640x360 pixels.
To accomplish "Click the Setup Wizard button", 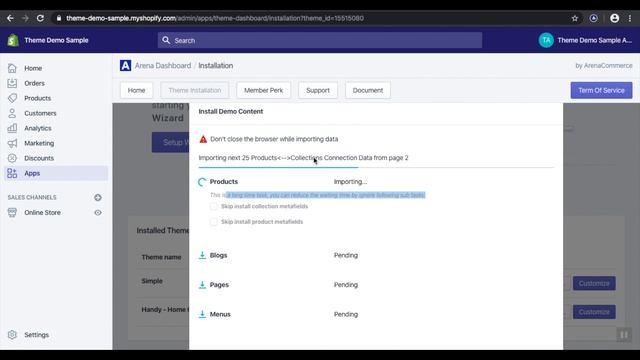I will (170, 142).
